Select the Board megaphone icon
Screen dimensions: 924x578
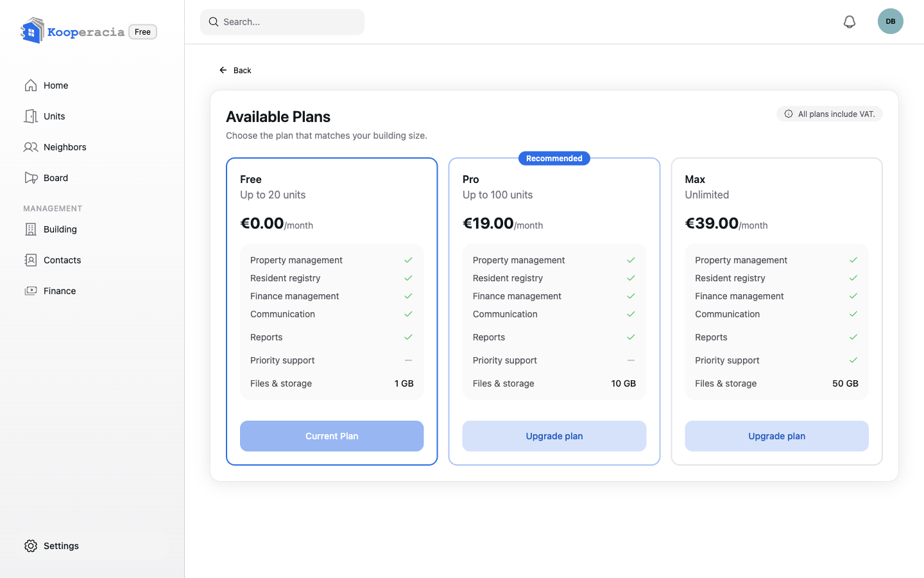coord(31,178)
